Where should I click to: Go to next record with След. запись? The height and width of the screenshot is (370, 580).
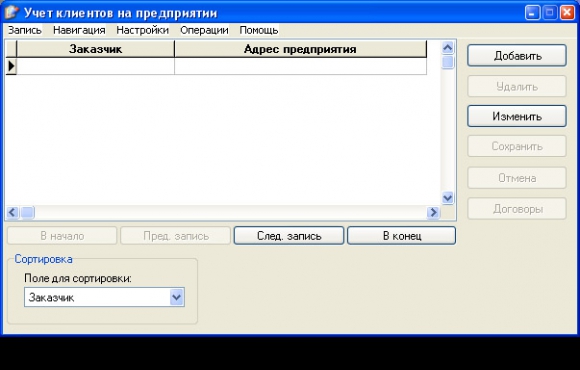[289, 236]
